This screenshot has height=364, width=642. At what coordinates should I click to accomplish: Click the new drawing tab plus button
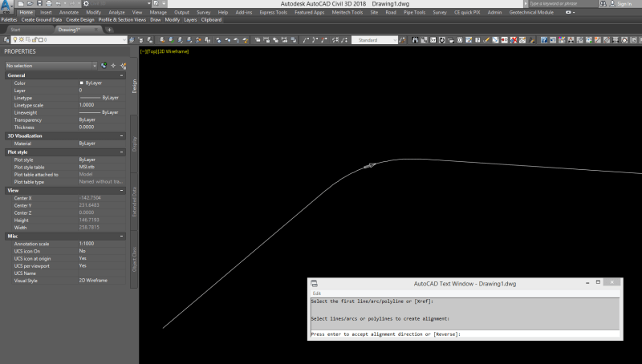pyautogui.click(x=109, y=30)
